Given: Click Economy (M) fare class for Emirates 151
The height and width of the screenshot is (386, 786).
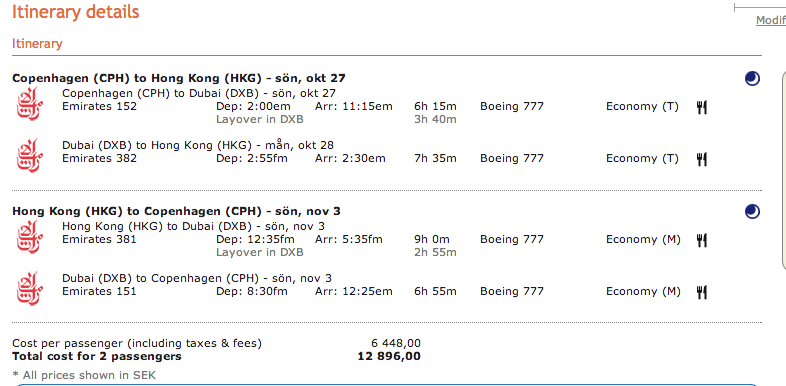Looking at the screenshot, I should 643,291.
